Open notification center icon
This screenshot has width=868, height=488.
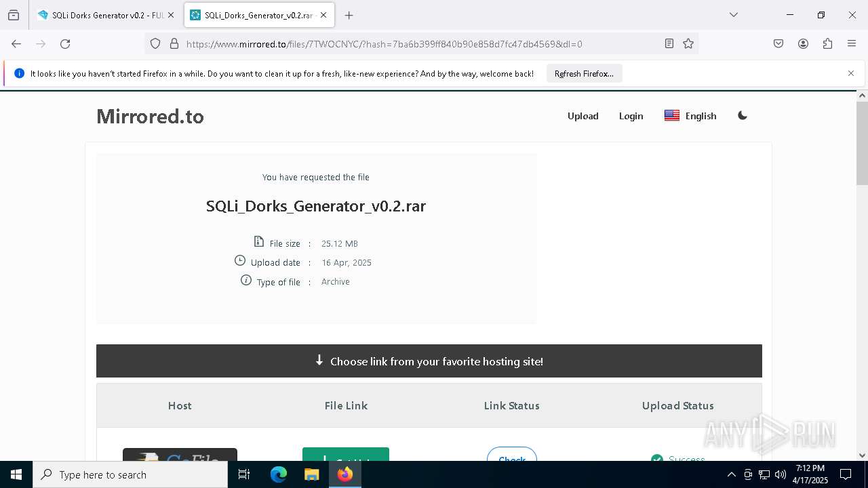pos(846,474)
